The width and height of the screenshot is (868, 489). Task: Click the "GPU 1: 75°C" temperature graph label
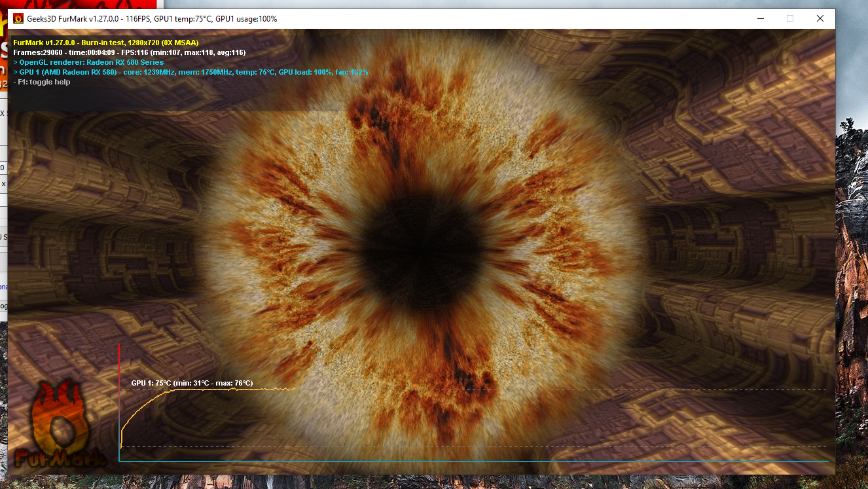(x=192, y=383)
